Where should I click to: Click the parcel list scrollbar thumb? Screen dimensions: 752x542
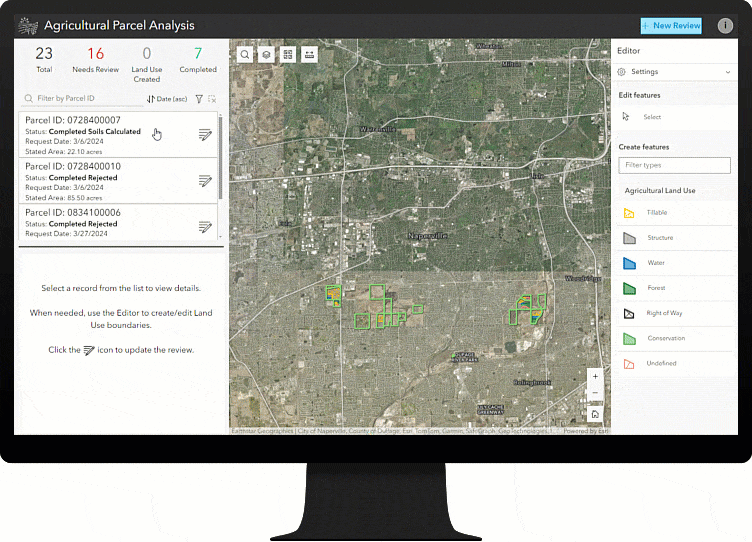[x=220, y=157]
